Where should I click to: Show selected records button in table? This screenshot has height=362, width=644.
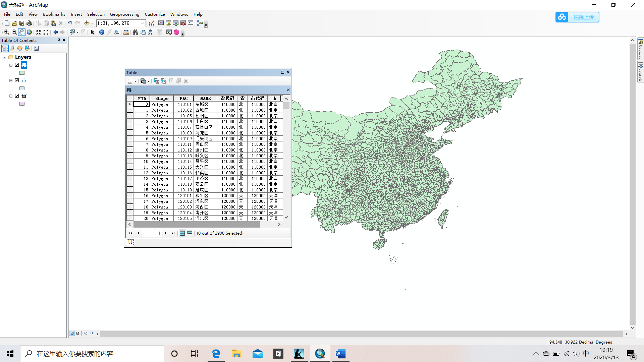tap(190, 233)
